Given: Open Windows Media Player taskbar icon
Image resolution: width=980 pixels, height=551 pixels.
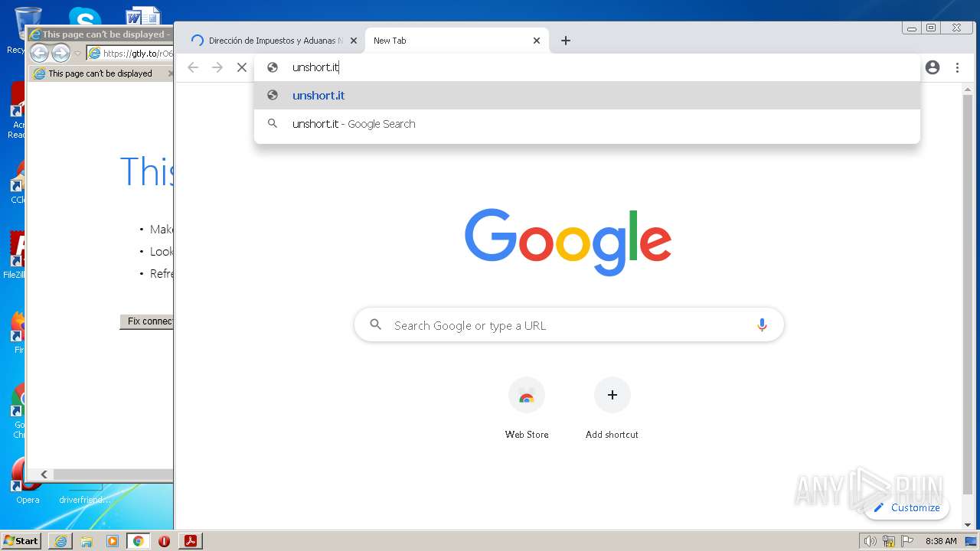Looking at the screenshot, I should click(113, 541).
